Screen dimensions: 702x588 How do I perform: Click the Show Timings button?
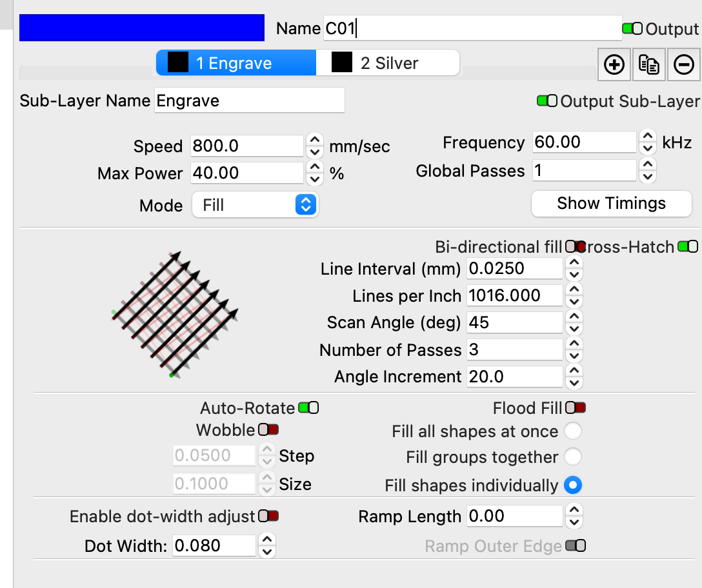(610, 203)
